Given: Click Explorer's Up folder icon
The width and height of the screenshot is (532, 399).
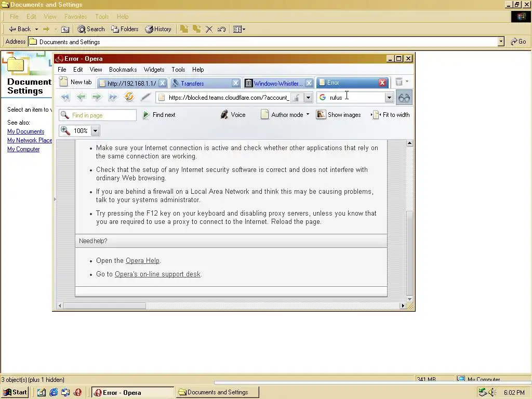Looking at the screenshot, I should 65,29.
